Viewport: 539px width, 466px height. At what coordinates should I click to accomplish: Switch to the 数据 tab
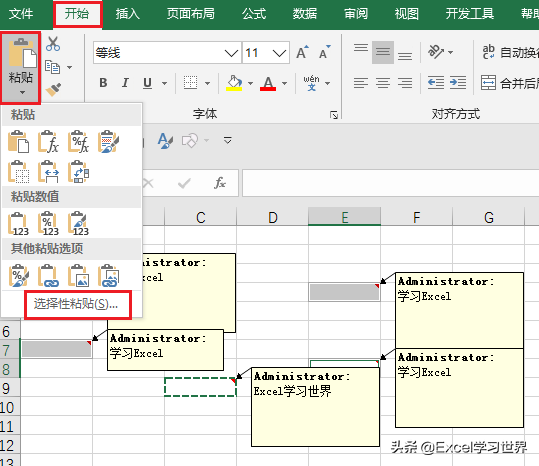(305, 14)
